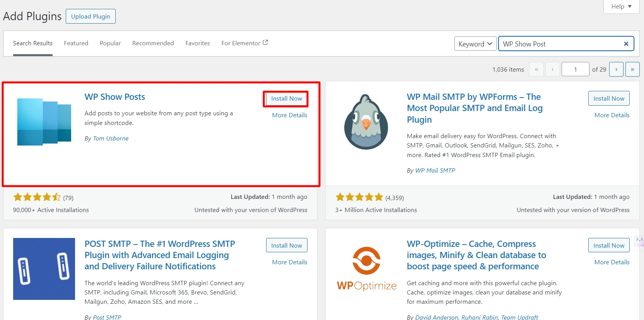This screenshot has height=320, width=644.
Task: Jump to last page double arrow
Action: pyautogui.click(x=632, y=69)
